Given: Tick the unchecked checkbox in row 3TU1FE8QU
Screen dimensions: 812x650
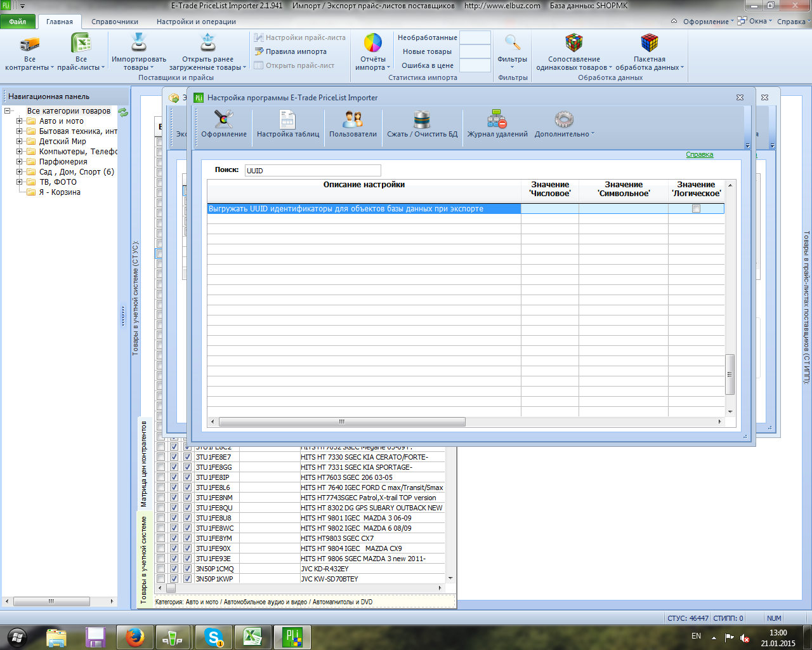Looking at the screenshot, I should [161, 508].
